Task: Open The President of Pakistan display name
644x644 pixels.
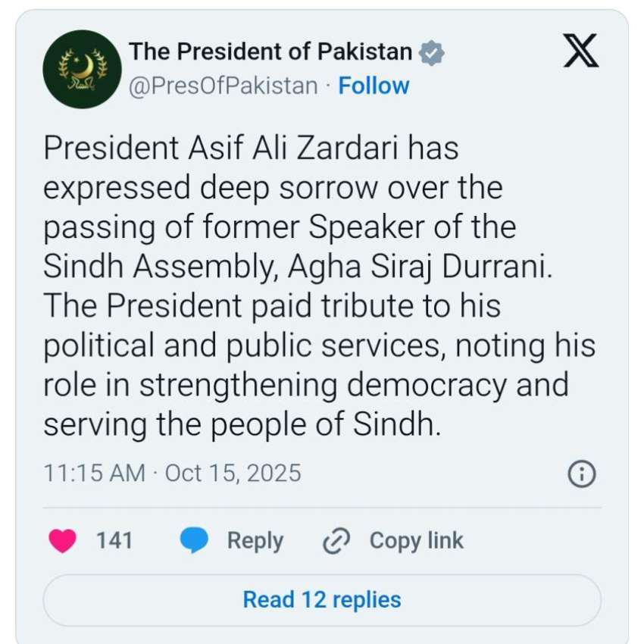Action: [x=270, y=52]
